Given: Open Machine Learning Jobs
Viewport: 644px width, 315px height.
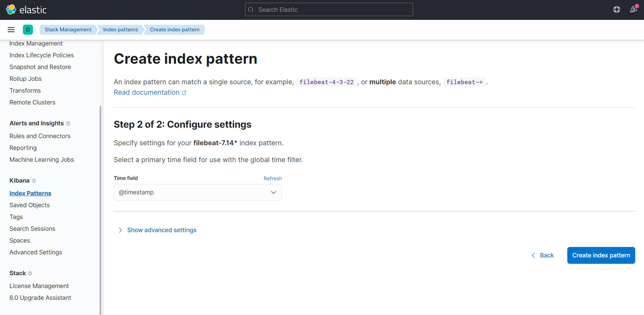Looking at the screenshot, I should 42,160.
